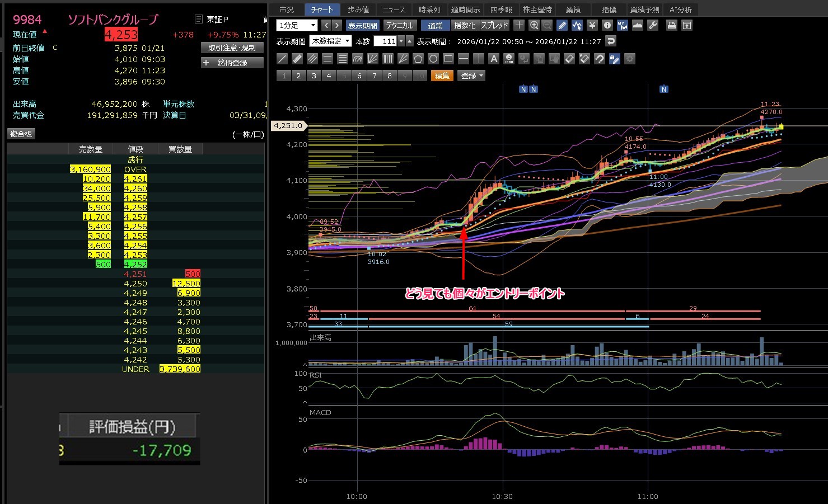This screenshot has height=504, width=828.
Task: Toggle the crosshair cursor display
Action: [x=519, y=25]
